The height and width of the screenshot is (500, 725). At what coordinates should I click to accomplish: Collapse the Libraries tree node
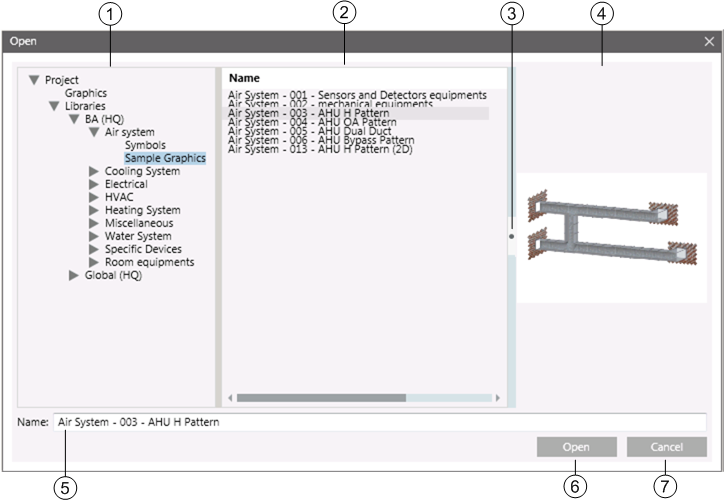(x=55, y=106)
